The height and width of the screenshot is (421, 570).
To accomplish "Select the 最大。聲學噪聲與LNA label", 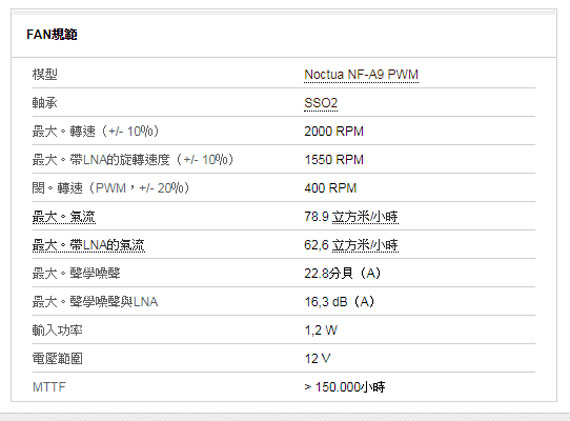I will pos(95,302).
